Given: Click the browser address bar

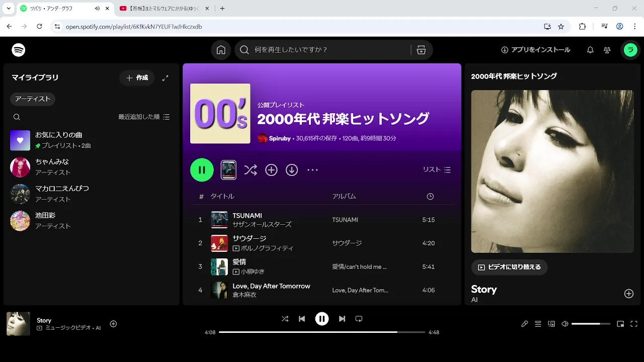Looking at the screenshot, I should (x=302, y=27).
